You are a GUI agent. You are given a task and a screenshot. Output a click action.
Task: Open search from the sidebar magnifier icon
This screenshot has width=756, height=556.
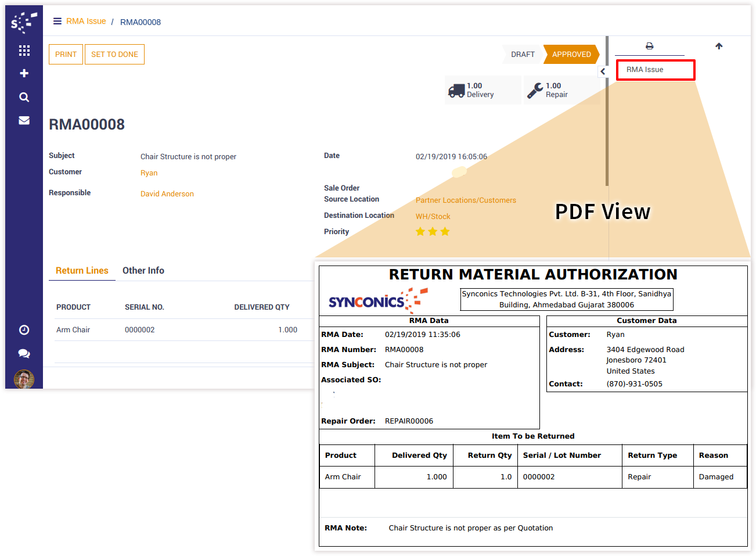[x=24, y=97]
